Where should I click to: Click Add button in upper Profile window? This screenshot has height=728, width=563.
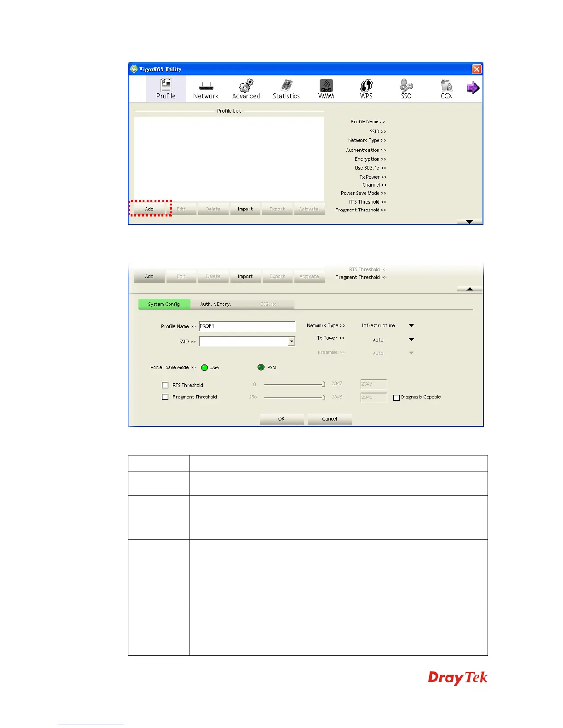(149, 209)
